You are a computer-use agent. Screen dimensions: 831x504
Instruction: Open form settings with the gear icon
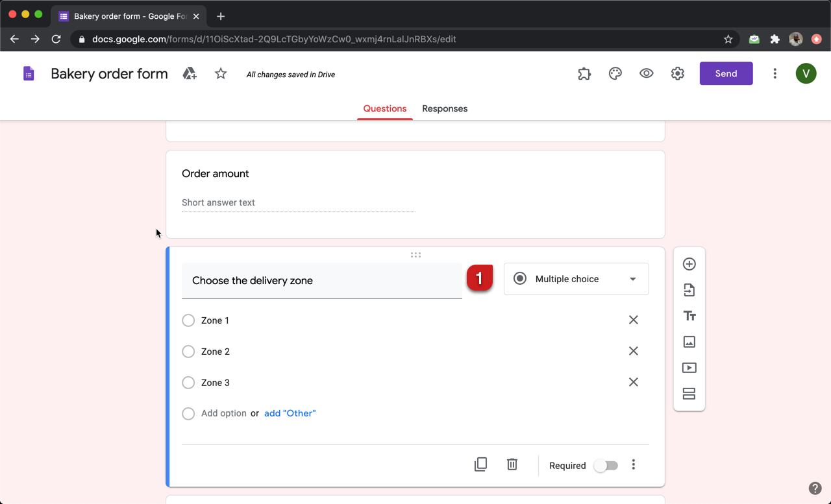coord(677,73)
